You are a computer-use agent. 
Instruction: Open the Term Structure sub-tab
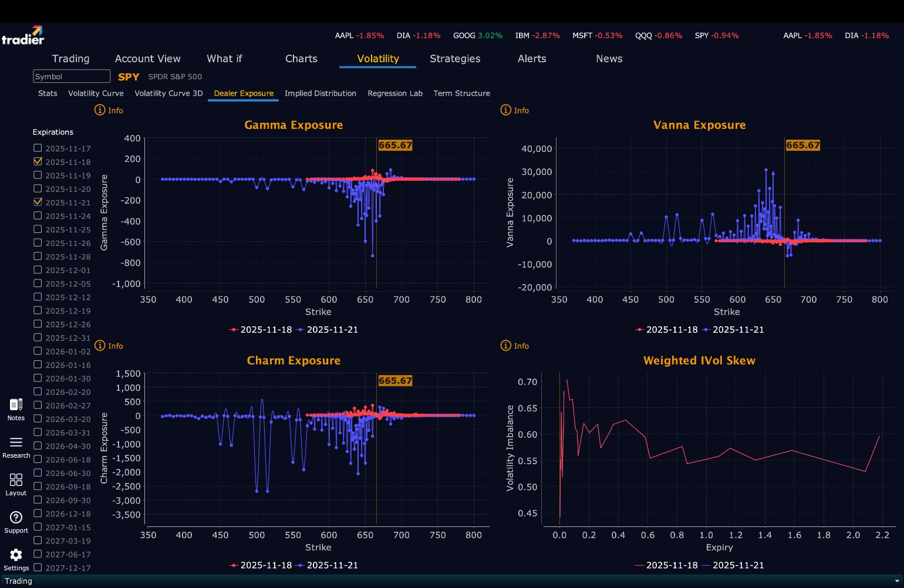[461, 93]
